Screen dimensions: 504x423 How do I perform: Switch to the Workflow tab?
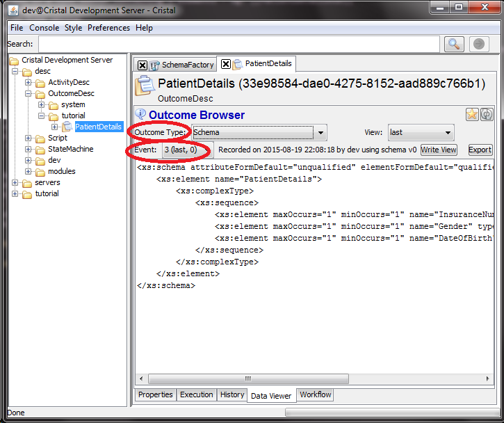pyautogui.click(x=315, y=394)
